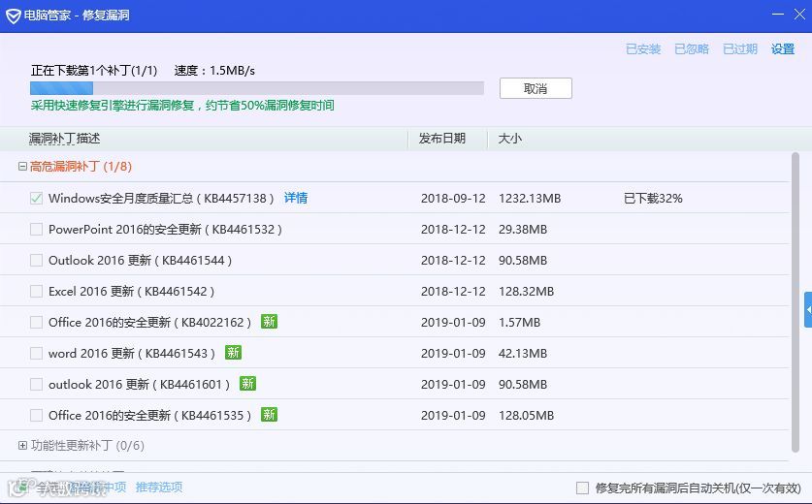Expand the 功能性更新补丁 (0/6) group

[x=22, y=446]
